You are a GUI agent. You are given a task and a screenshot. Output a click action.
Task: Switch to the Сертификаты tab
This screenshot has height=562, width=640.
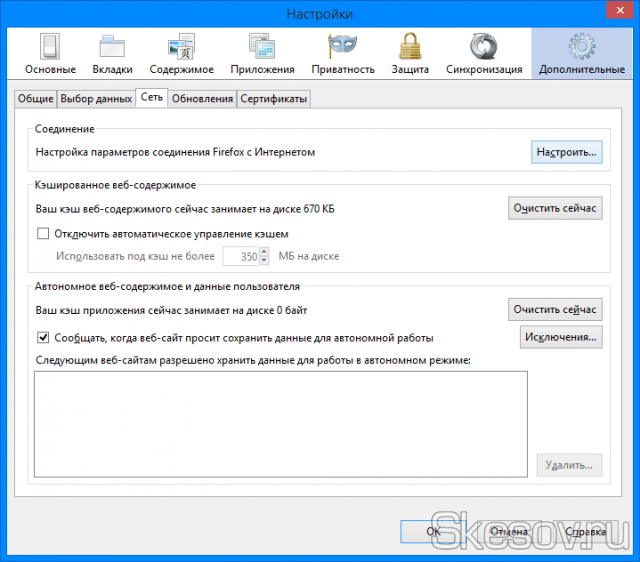(x=273, y=98)
